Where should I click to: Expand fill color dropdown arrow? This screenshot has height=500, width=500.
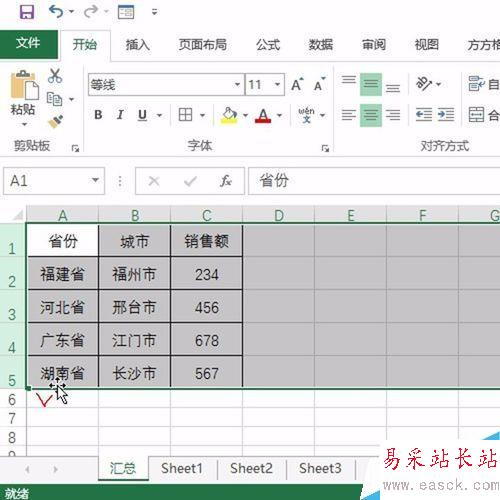tap(245, 115)
